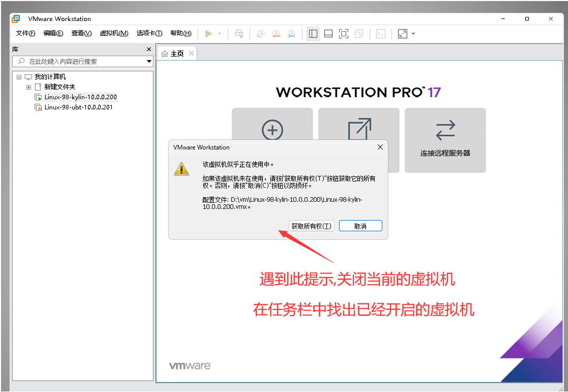Click the 取消 button in the dialog
The width and height of the screenshot is (568, 392).
point(360,226)
